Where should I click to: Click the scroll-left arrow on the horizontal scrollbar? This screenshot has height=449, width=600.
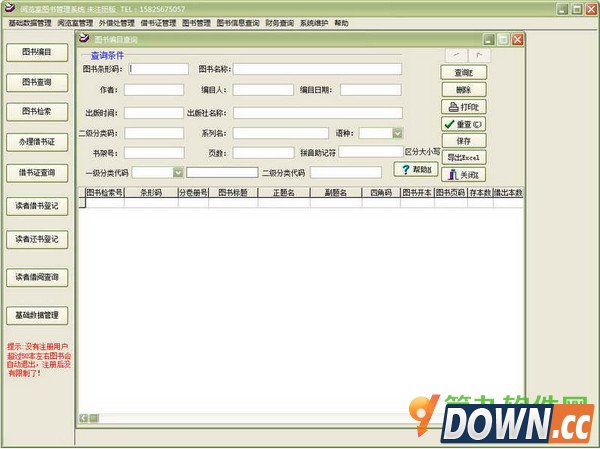(x=83, y=418)
